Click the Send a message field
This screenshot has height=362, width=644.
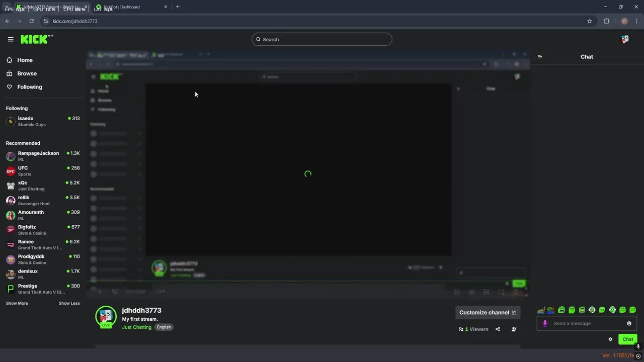coord(587,323)
